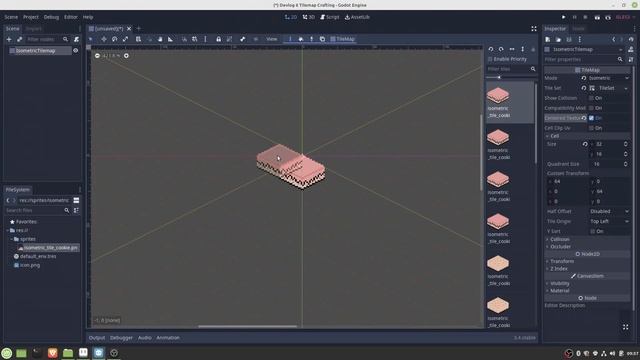Viewport: 640px width, 360px height.
Task: Open Inspector object history icon
Action: tap(631, 40)
